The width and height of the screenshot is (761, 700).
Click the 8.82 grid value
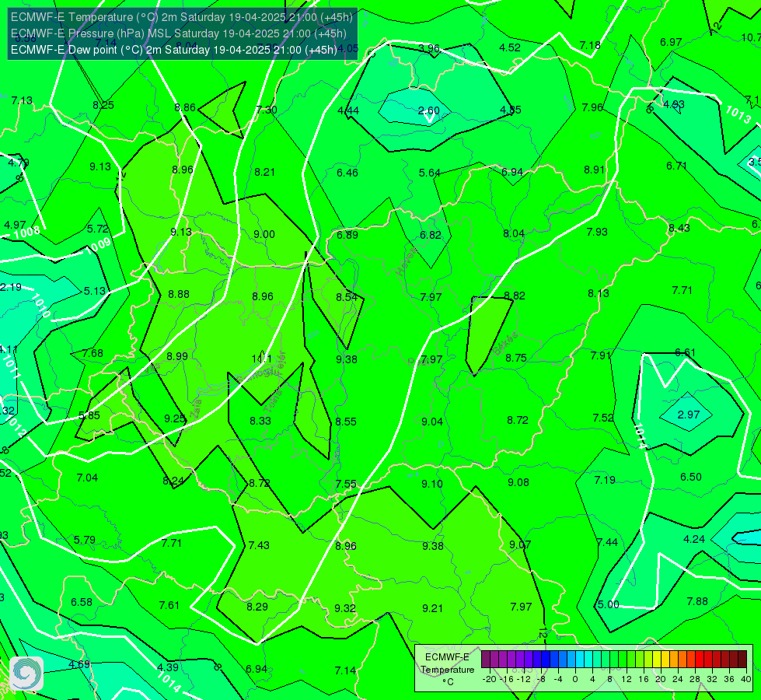click(x=515, y=296)
